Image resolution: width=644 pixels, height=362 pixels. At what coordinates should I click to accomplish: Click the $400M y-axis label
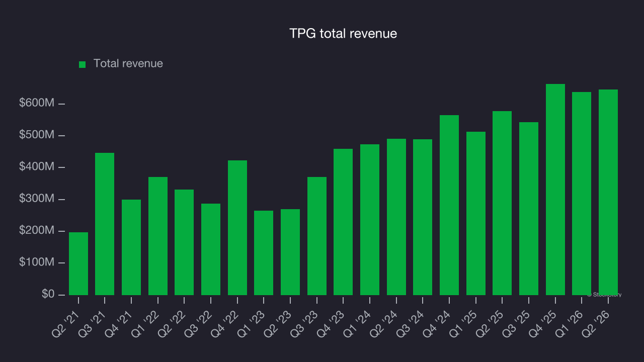click(37, 167)
